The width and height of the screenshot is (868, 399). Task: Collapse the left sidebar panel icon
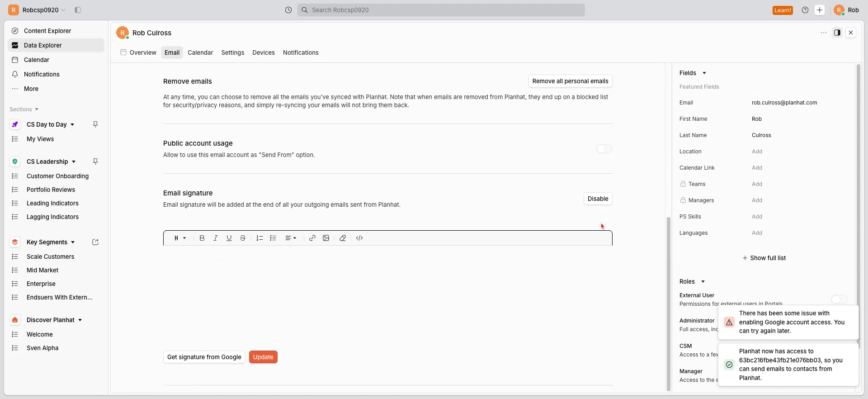click(x=78, y=10)
